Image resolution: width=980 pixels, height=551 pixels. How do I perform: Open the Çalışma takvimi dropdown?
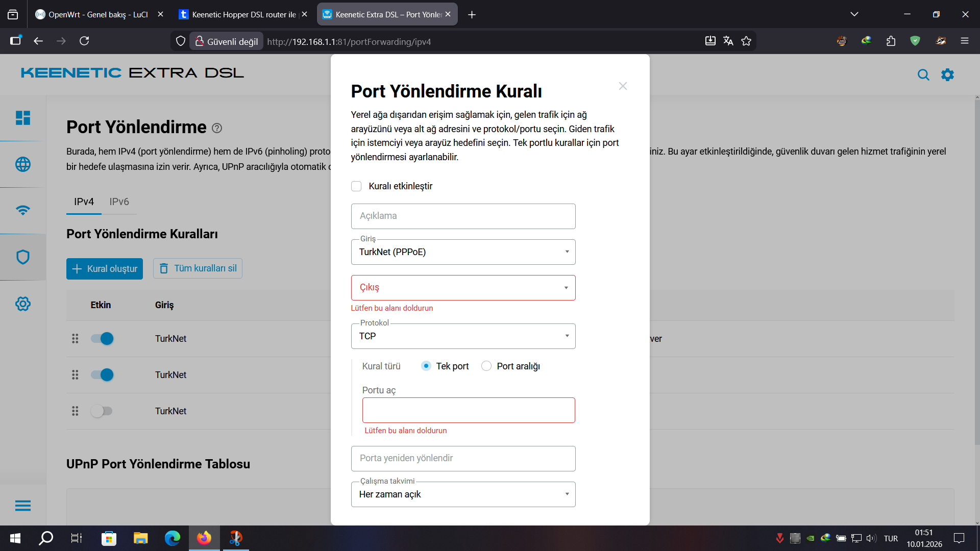click(463, 494)
